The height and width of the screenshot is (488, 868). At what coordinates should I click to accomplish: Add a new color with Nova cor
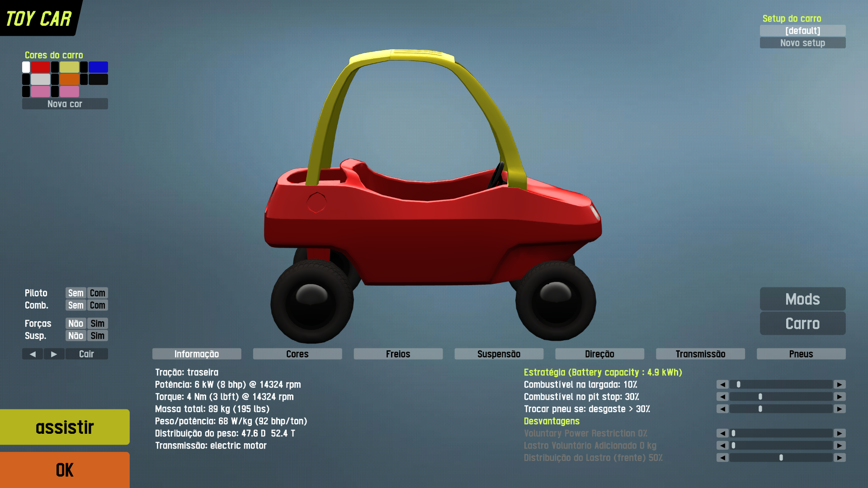coord(65,104)
